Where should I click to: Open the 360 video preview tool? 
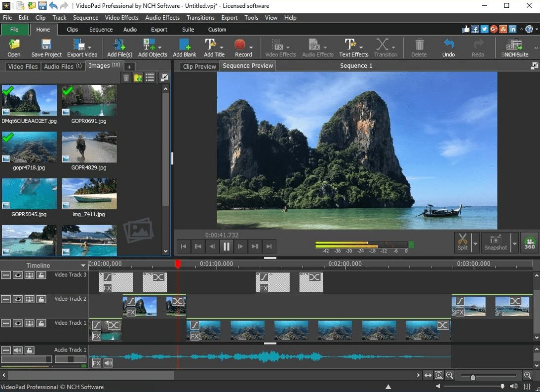click(529, 242)
